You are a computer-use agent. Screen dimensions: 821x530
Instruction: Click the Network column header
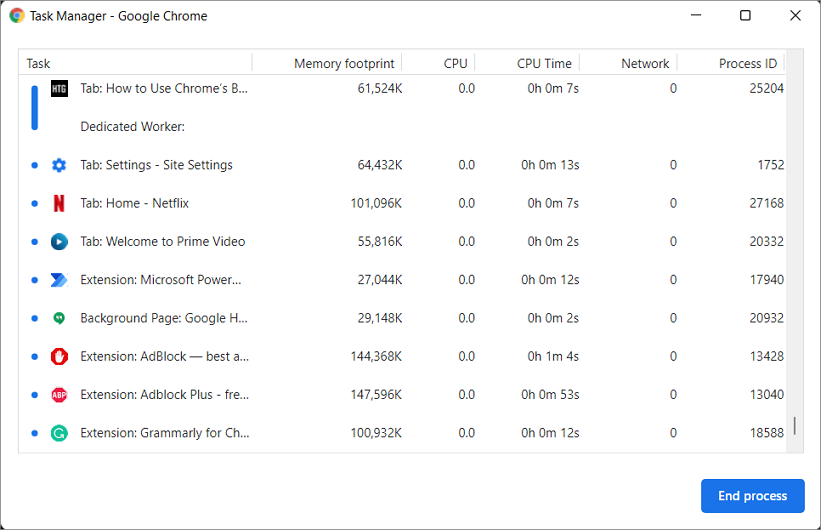tap(644, 64)
